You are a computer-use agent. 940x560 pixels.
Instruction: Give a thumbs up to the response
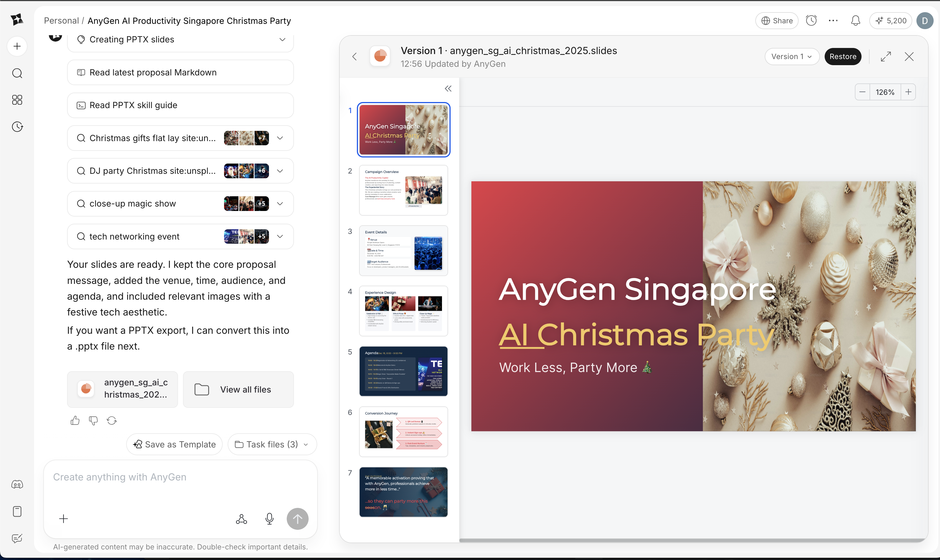(75, 420)
